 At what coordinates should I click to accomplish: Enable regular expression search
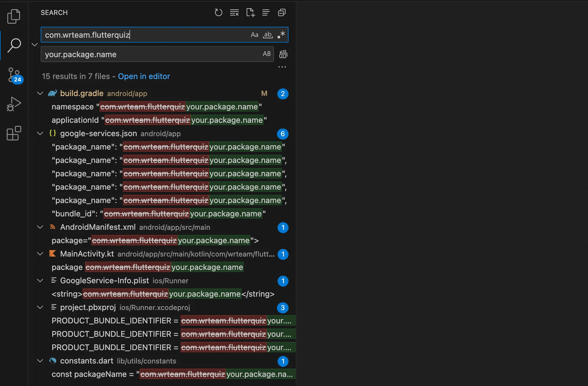point(281,35)
